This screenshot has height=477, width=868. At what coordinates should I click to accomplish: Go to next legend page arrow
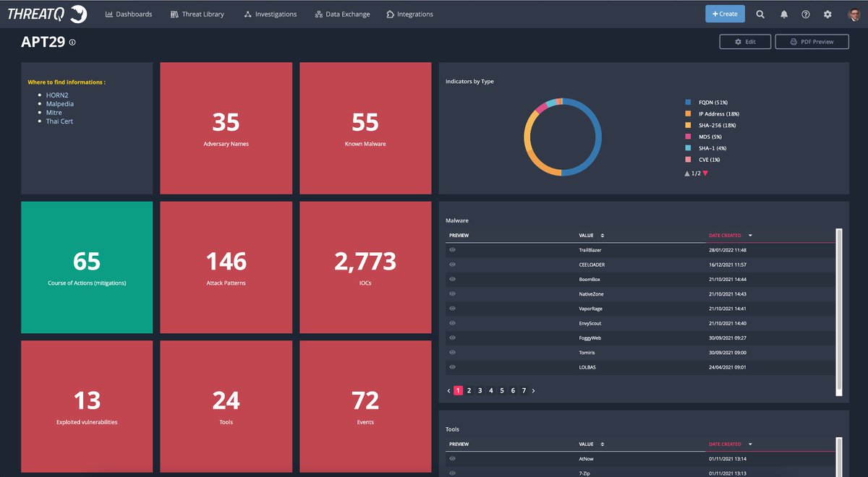705,173
